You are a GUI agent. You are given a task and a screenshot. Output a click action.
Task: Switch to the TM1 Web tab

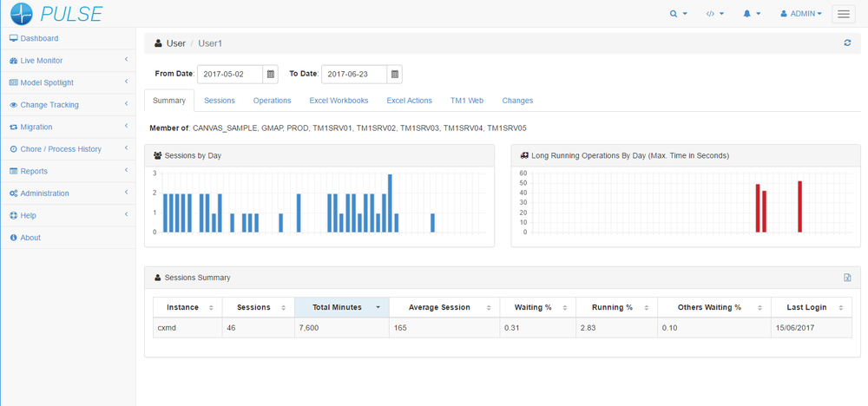466,101
